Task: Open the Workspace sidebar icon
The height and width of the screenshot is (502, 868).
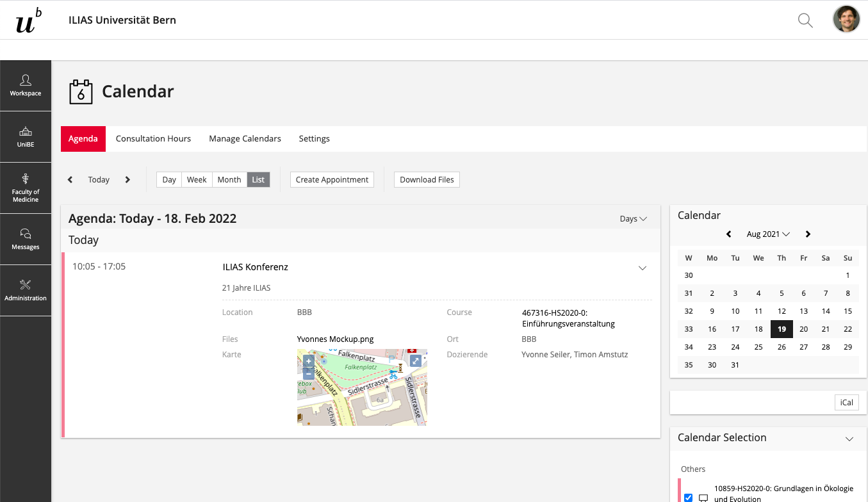Action: (26, 86)
